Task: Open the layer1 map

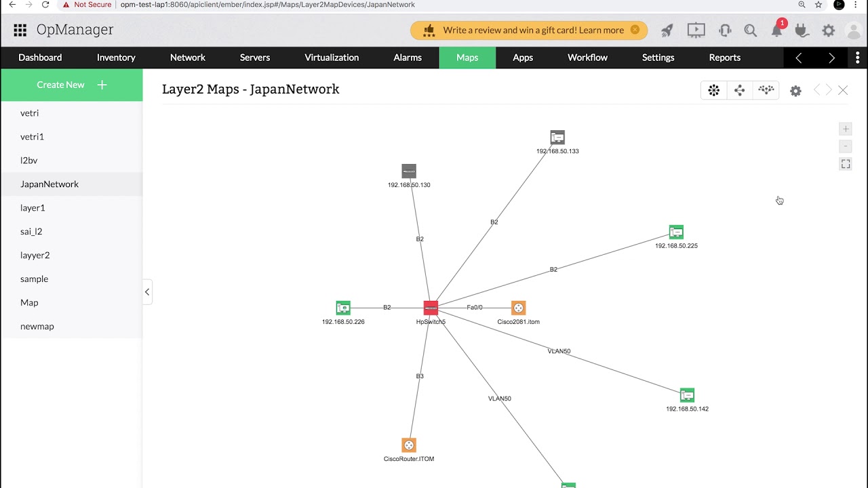Action: coord(71,208)
